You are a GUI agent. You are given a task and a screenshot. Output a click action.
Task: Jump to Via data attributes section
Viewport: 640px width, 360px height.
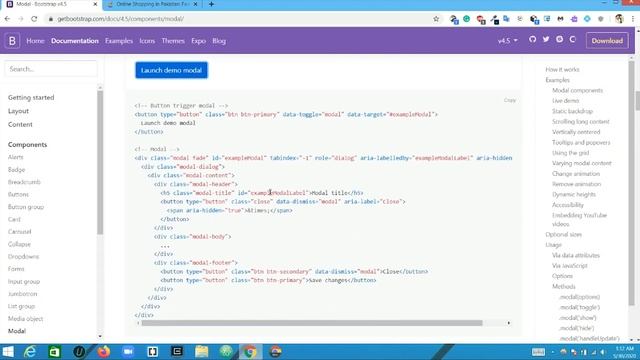(x=576, y=255)
